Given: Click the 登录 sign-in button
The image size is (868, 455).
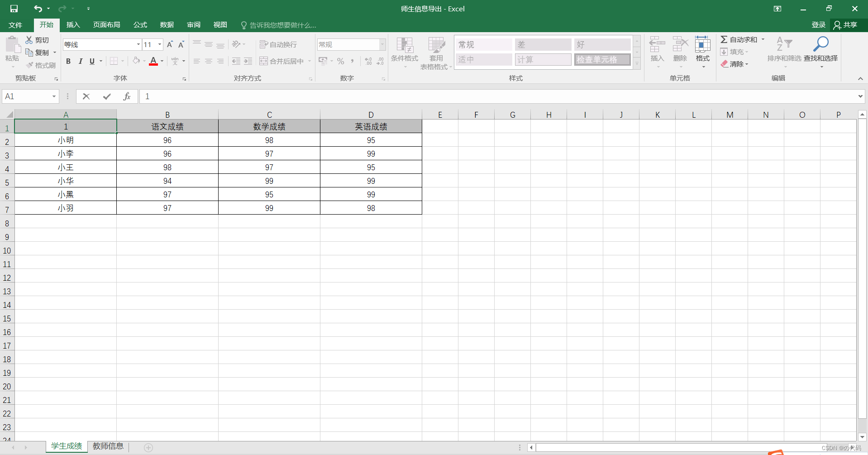Looking at the screenshot, I should click(818, 25).
